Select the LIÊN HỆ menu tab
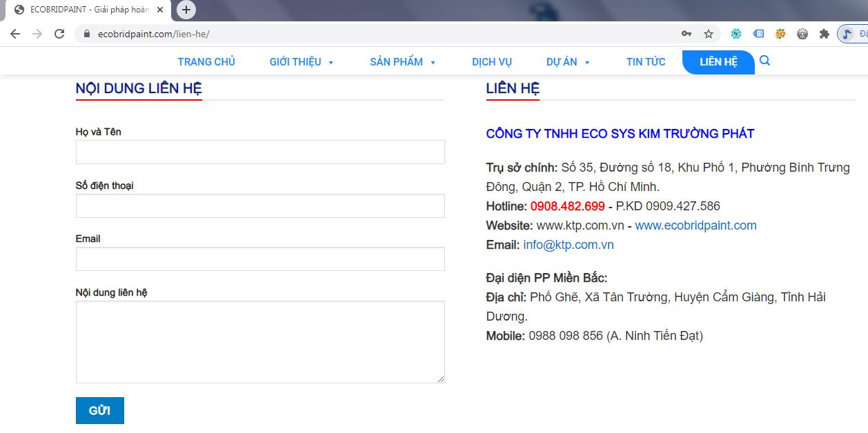 718,62
